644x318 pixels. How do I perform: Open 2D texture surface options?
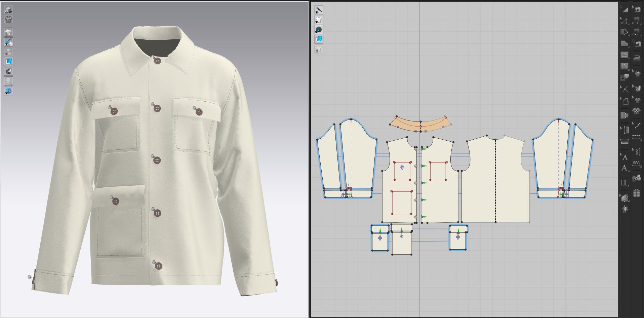319,39
